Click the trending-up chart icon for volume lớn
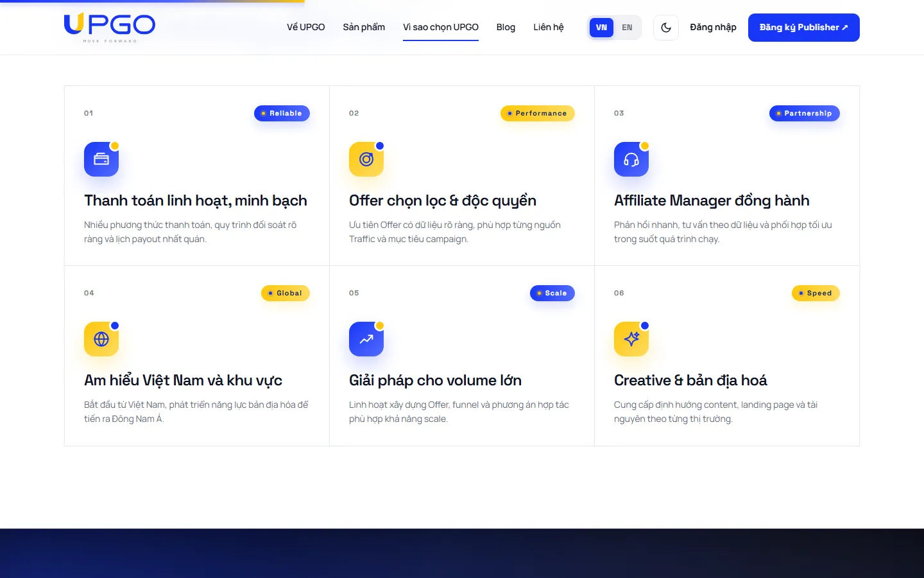Image resolution: width=924 pixels, height=578 pixels. point(366,339)
